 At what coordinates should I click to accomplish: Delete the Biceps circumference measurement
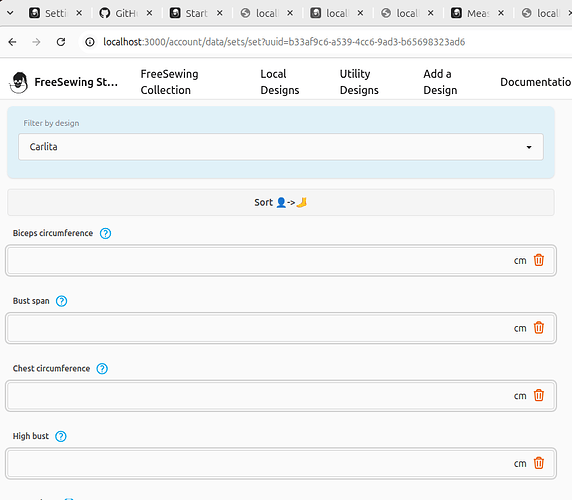[539, 260]
